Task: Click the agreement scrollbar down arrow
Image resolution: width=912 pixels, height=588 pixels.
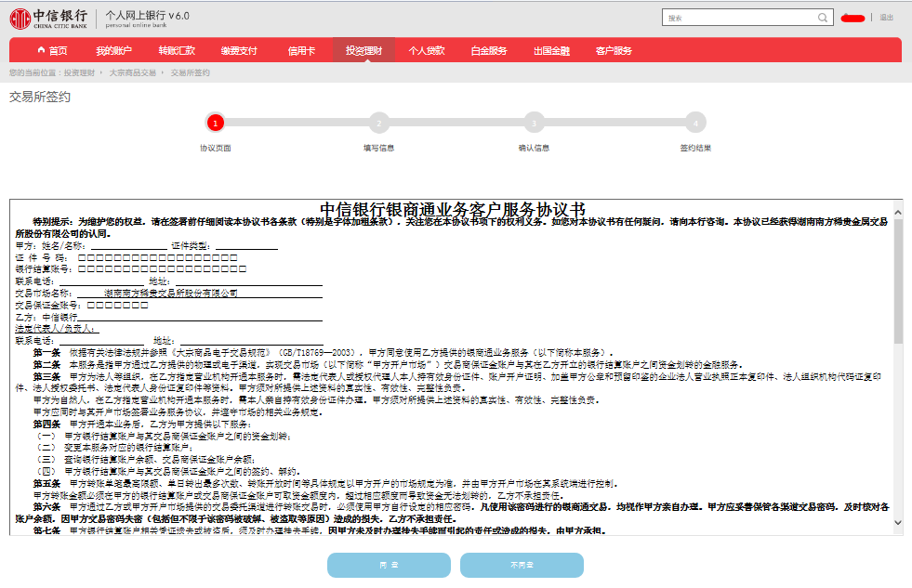Action: tap(898, 522)
